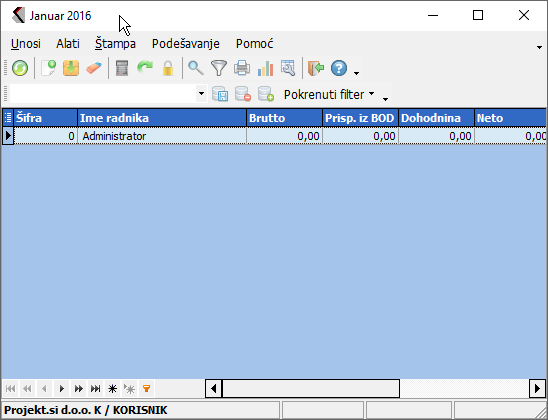Open the calculator icon in toolbar
This screenshot has width=548, height=420.
(x=122, y=68)
